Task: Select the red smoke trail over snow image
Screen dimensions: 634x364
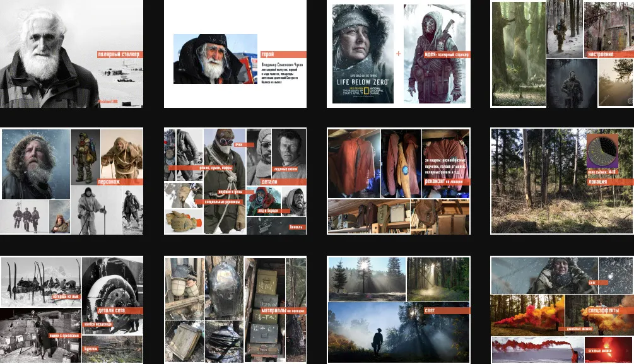Action: pos(537,349)
